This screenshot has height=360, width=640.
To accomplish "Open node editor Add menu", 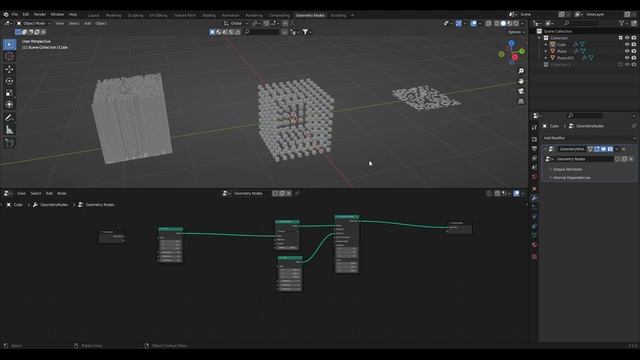I will click(49, 193).
